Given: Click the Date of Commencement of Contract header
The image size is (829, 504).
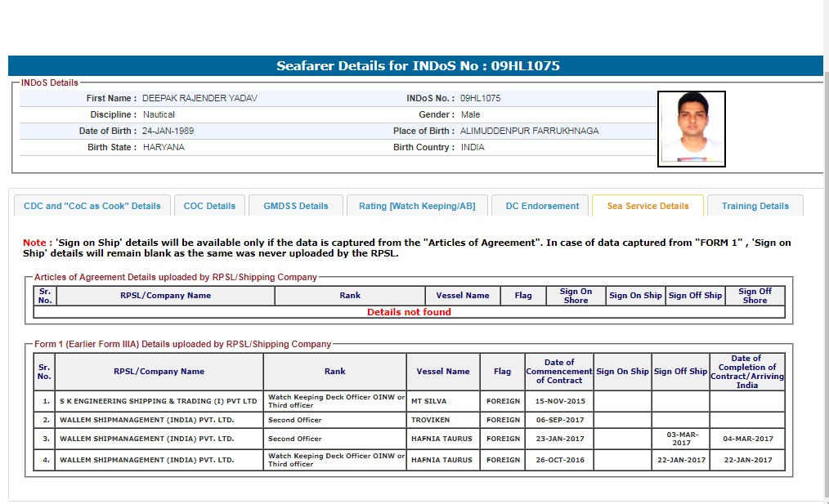Looking at the screenshot, I should pyautogui.click(x=559, y=372).
